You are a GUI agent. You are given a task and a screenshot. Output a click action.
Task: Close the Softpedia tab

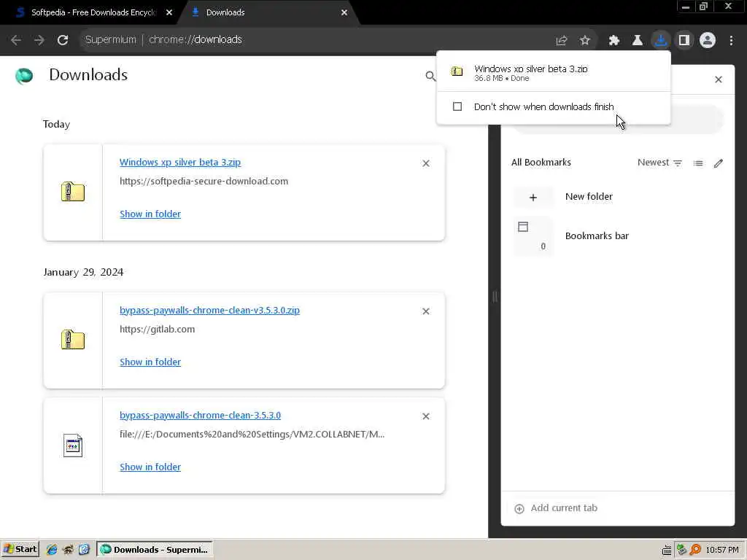pos(169,13)
